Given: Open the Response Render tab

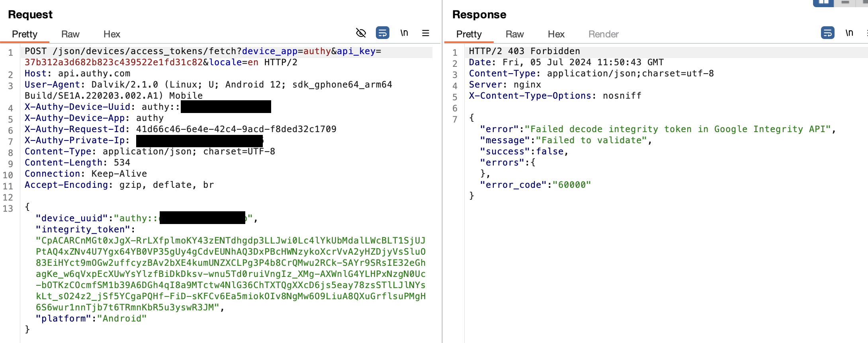Looking at the screenshot, I should tap(604, 34).
